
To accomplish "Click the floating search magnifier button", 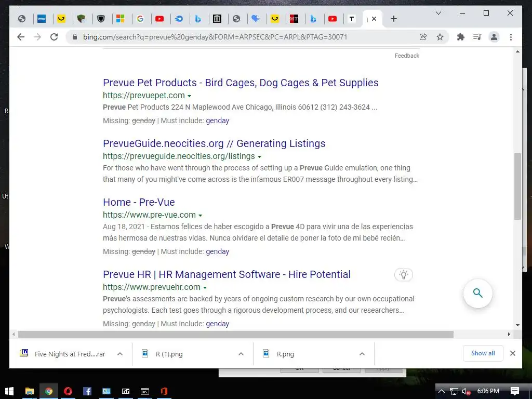I will click(478, 293).
